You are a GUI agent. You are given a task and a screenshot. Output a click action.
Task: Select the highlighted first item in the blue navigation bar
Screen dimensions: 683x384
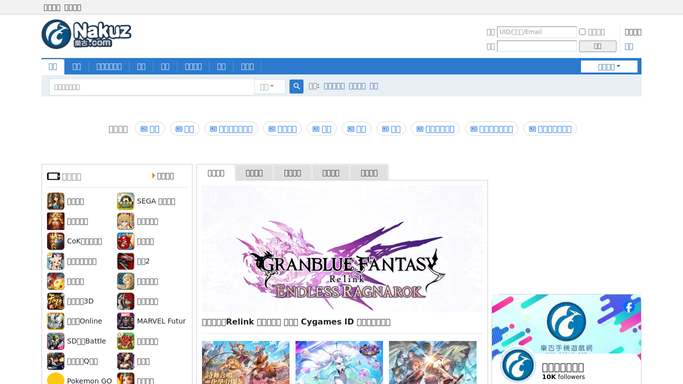[x=53, y=67]
